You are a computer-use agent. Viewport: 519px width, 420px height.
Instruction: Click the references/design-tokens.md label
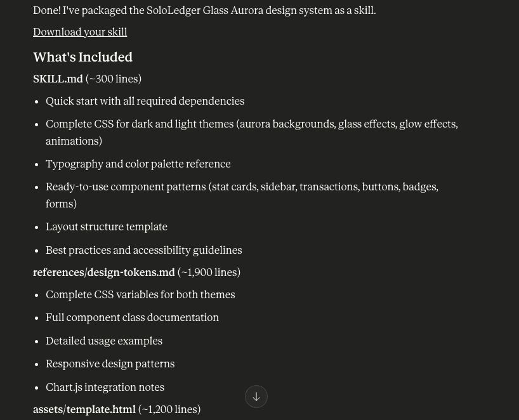tap(104, 272)
